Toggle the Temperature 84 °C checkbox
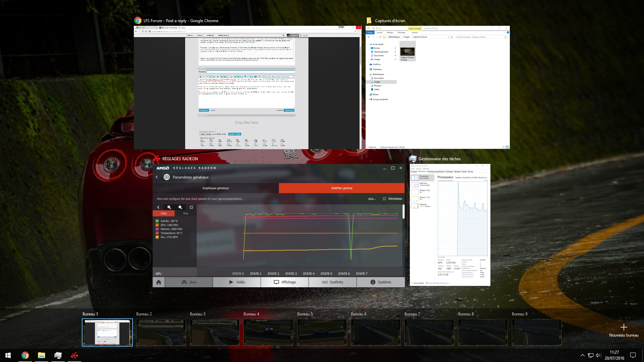Image resolution: width=644 pixels, height=362 pixels. click(157, 233)
